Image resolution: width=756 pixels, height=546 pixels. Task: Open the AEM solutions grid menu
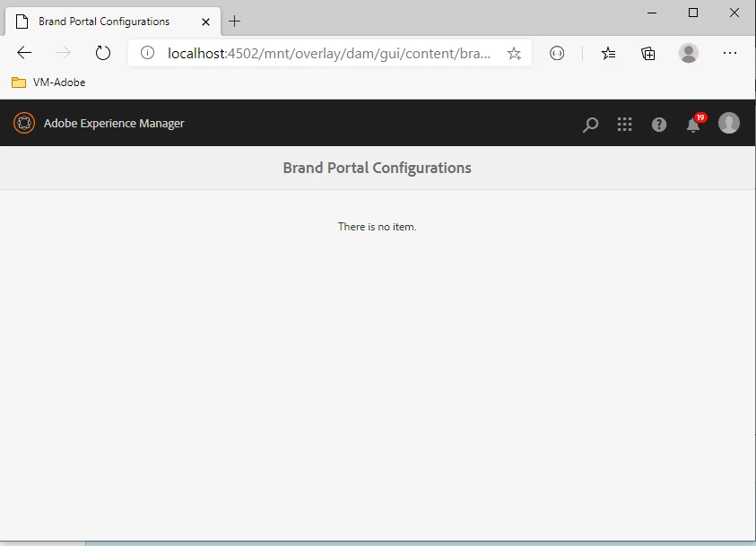pos(624,125)
